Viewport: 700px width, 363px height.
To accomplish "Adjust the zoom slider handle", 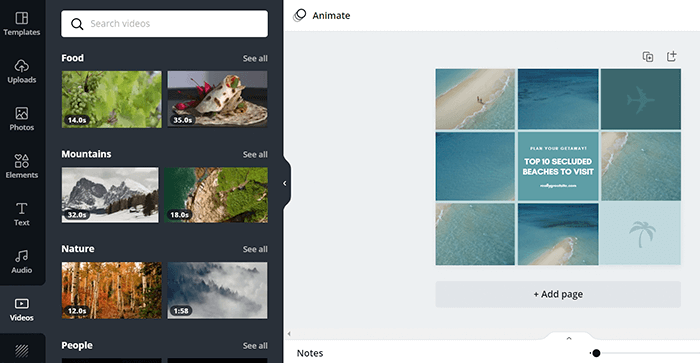I will (596, 353).
